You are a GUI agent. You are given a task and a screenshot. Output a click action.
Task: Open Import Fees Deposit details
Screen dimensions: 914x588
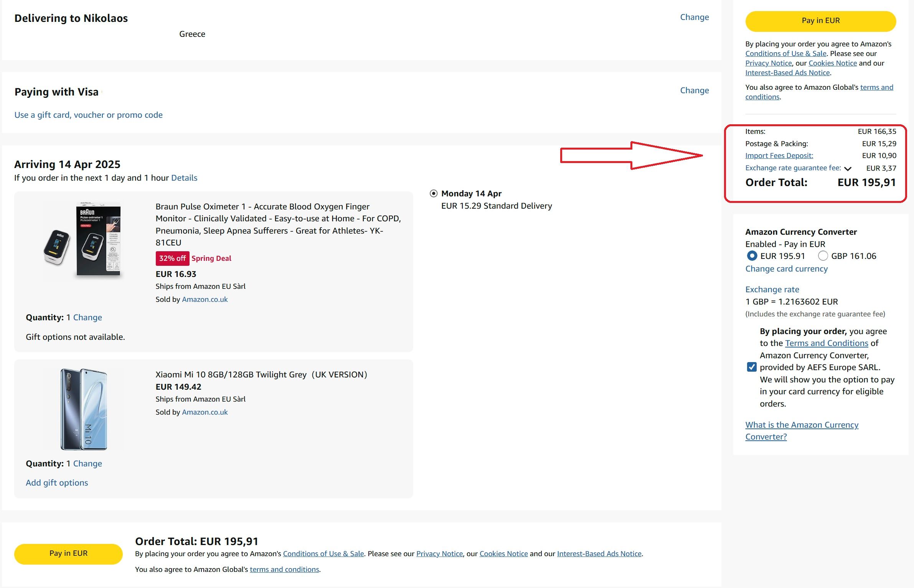pos(779,156)
